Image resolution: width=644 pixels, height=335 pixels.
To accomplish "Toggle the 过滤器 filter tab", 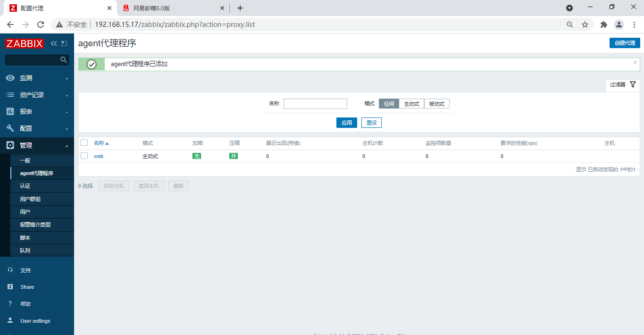I will pyautogui.click(x=622, y=84).
